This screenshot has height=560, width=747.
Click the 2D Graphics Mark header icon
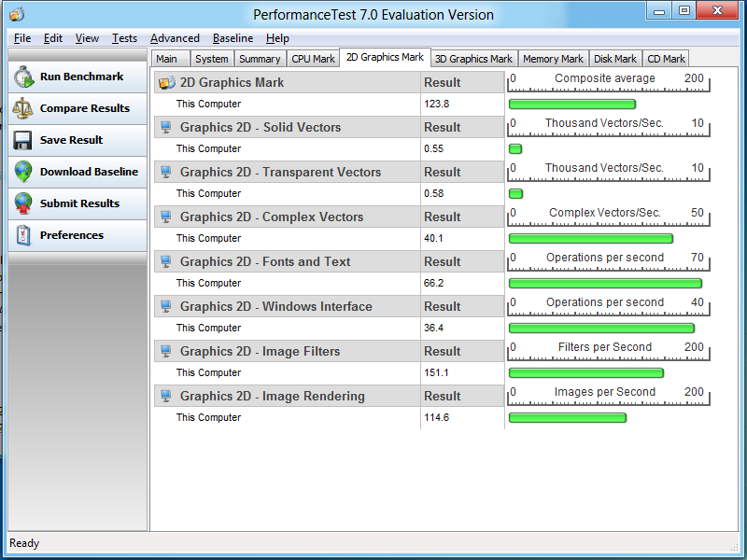pyautogui.click(x=166, y=82)
